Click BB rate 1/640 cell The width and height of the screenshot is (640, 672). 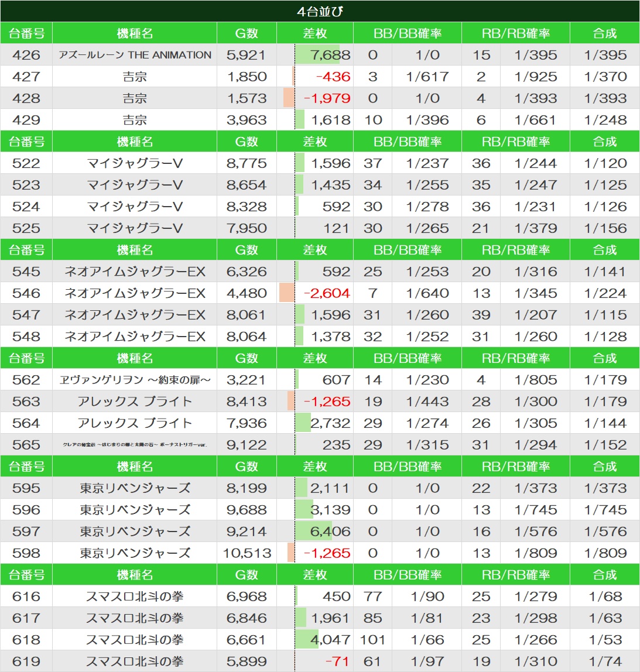427,293
